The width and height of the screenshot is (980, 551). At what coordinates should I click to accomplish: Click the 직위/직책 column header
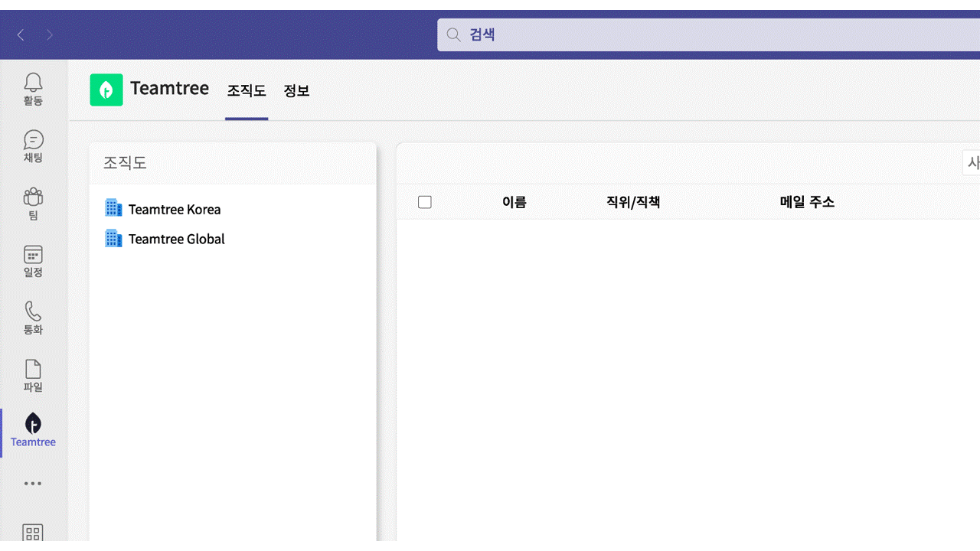point(633,202)
